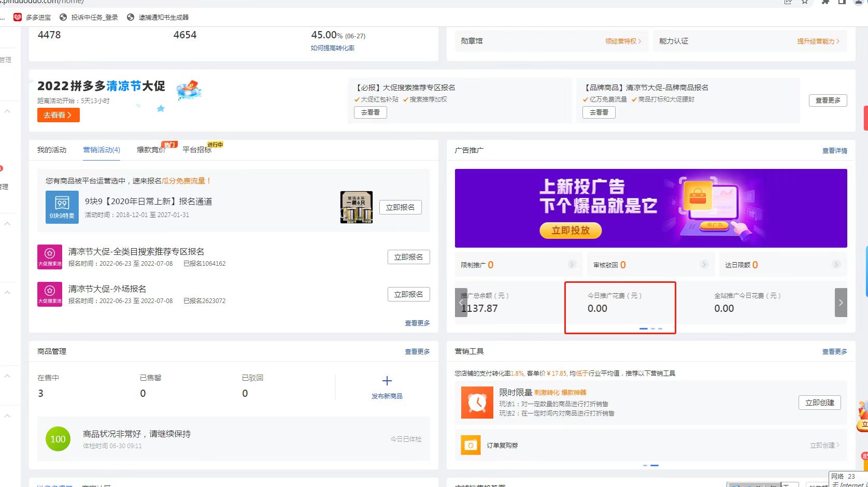
Task: Click the orange 去看看 button
Action: pos(59,115)
